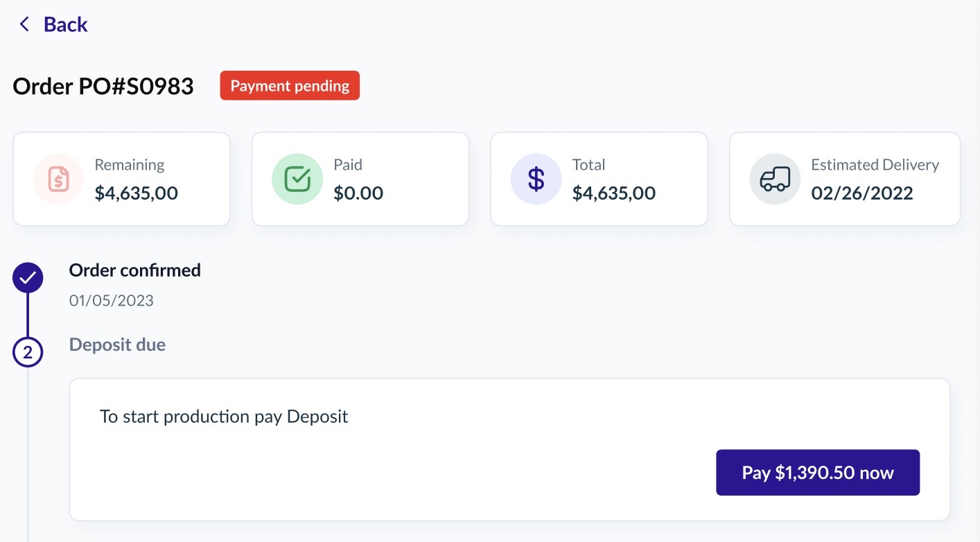Toggle the Paid status indicator on its card
980x542 pixels.
point(297,179)
